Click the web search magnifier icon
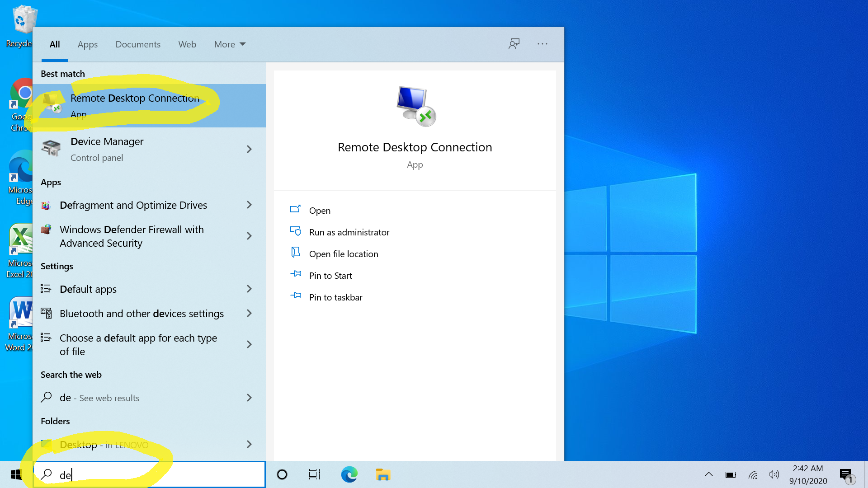Image resolution: width=868 pixels, height=488 pixels. pos(46,397)
